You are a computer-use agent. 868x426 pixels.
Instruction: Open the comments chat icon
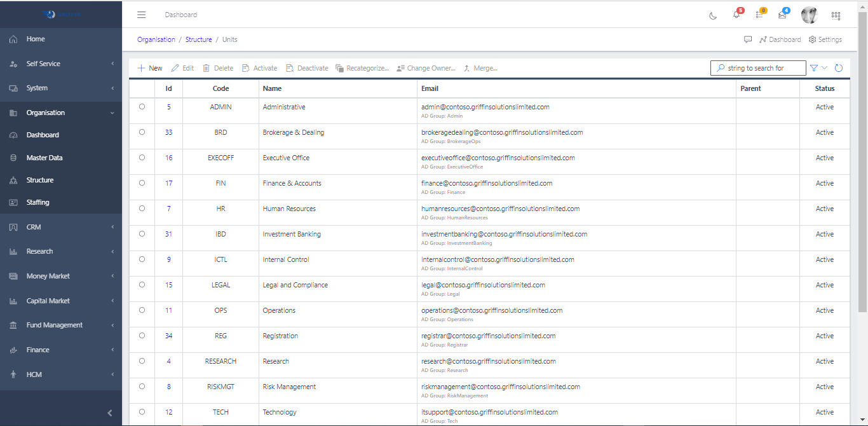pyautogui.click(x=748, y=39)
